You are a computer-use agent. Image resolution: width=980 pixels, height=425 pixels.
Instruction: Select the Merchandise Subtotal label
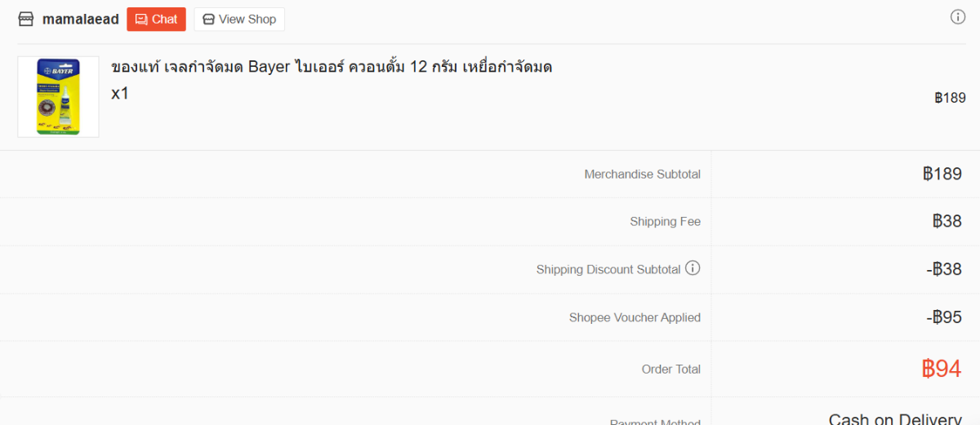(x=642, y=174)
